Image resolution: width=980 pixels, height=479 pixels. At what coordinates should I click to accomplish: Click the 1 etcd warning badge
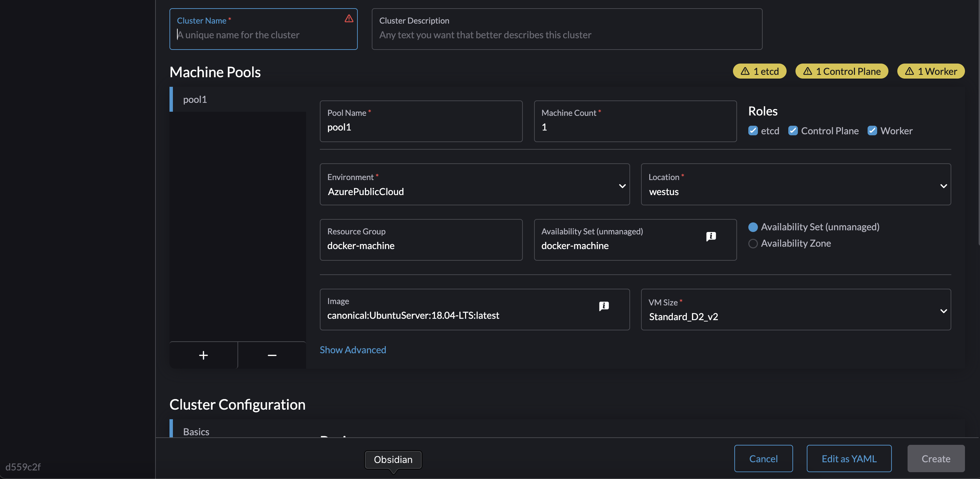coord(759,71)
